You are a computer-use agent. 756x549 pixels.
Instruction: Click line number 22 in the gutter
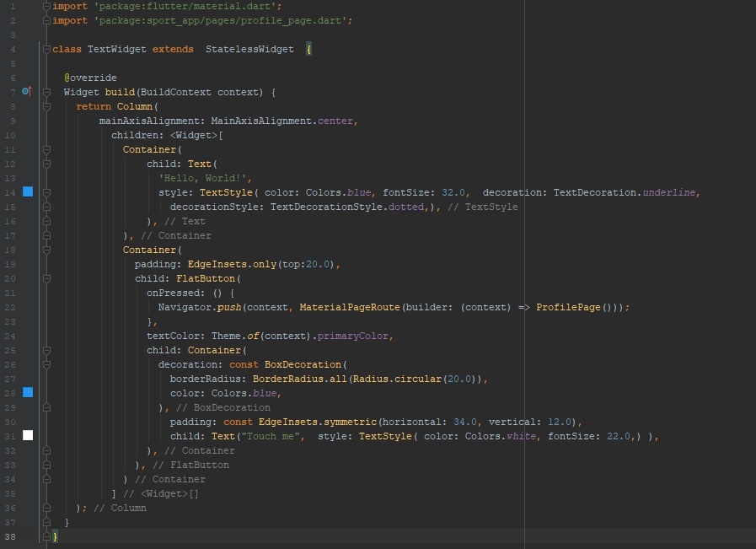click(x=10, y=307)
